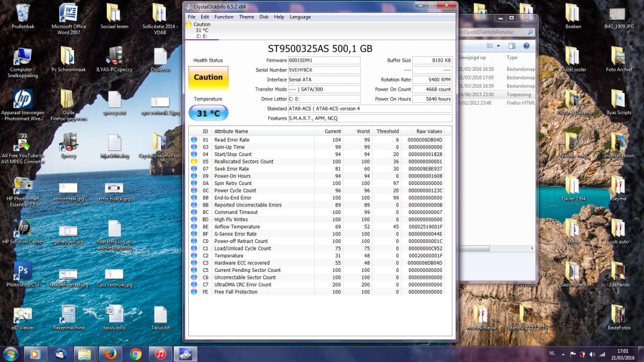
Task: Select the Toepassing row in Explorer
Action: tap(497, 94)
